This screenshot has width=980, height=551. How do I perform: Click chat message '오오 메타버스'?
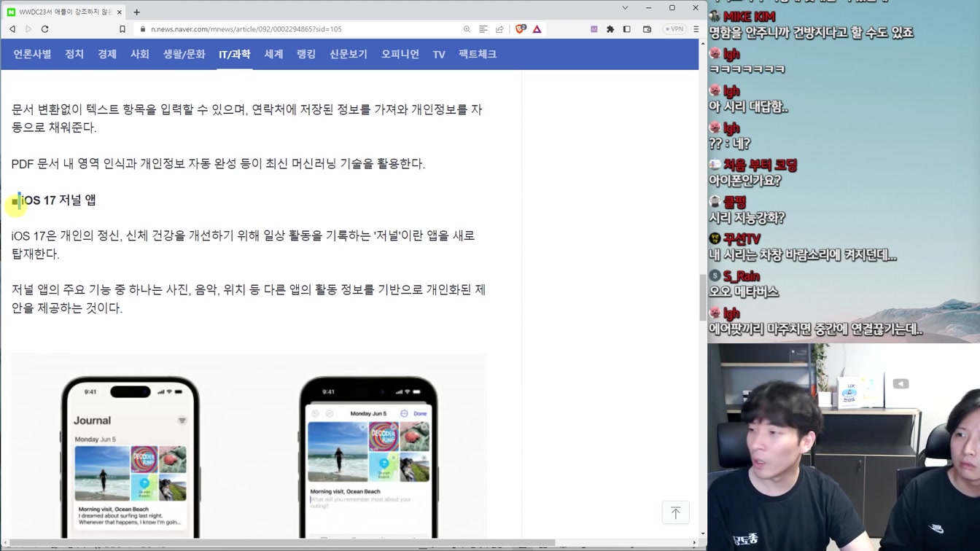coord(744,292)
